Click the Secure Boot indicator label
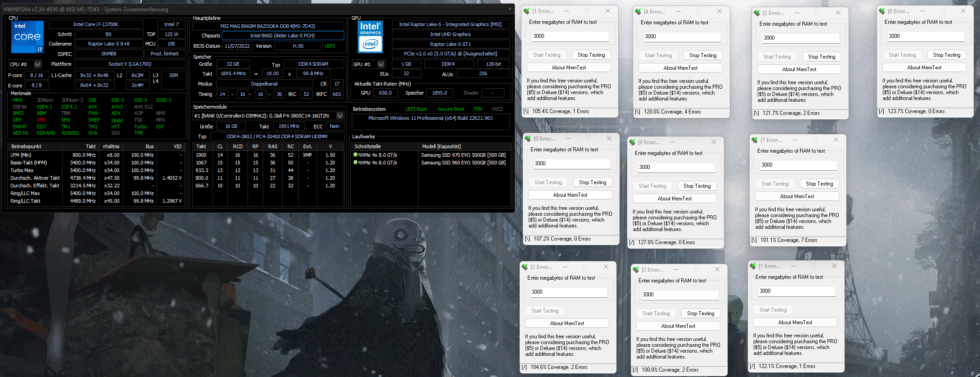Viewport: 980px width, 377px height. [x=451, y=109]
